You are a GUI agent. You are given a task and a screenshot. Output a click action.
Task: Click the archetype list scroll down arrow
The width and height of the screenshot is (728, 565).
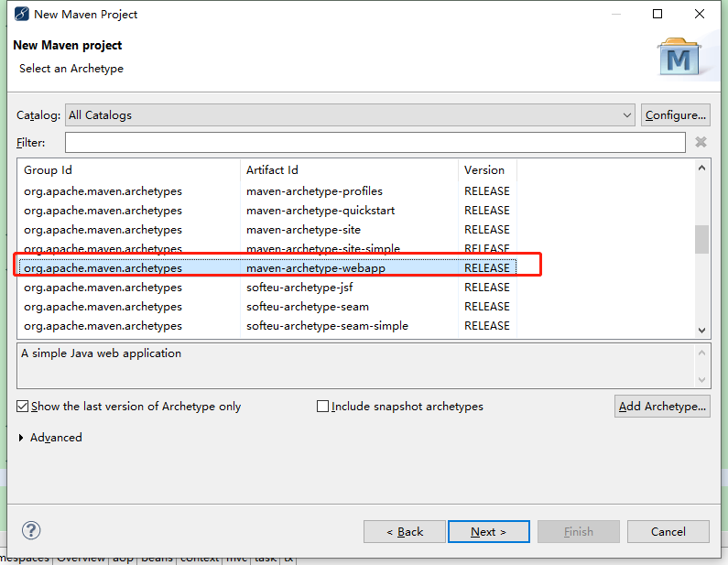pos(701,330)
